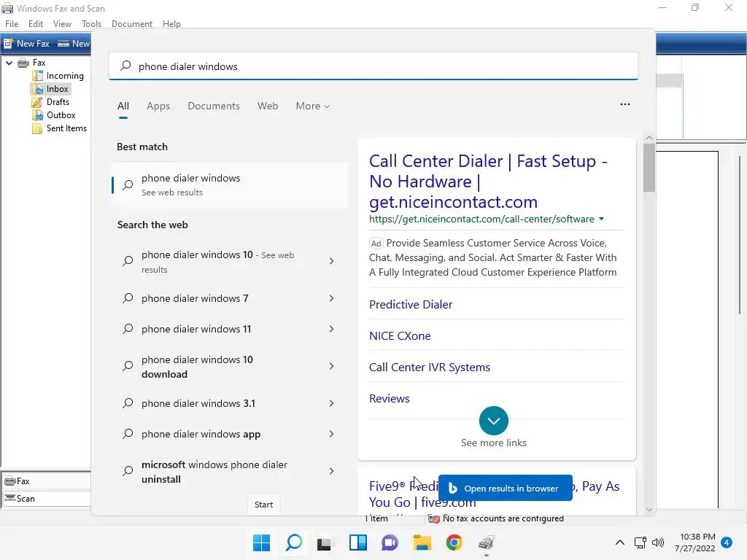Open the Tools menu
Image resolution: width=747 pixels, height=560 pixels.
(x=91, y=24)
